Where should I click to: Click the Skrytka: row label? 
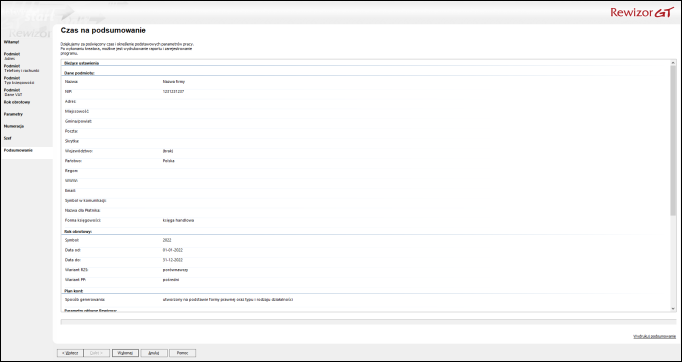[72, 141]
